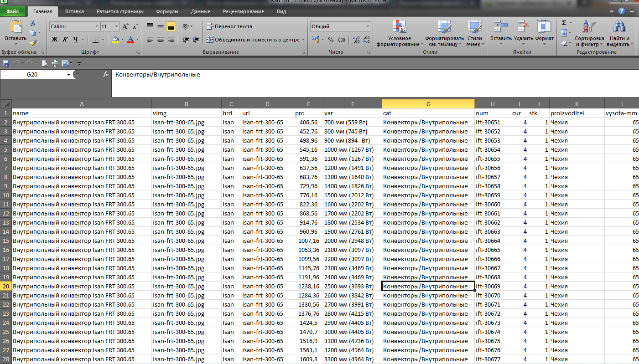
Task: Open the Общий number format dropdown
Action: click(368, 26)
